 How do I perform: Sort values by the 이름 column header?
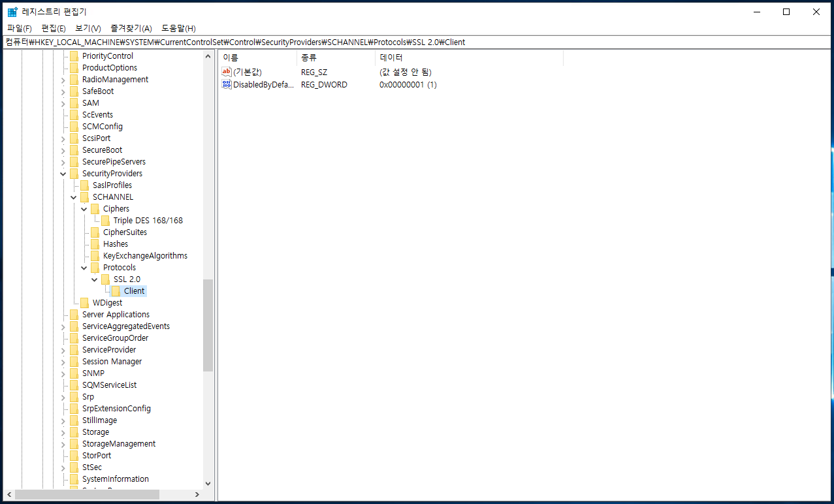(x=258, y=57)
